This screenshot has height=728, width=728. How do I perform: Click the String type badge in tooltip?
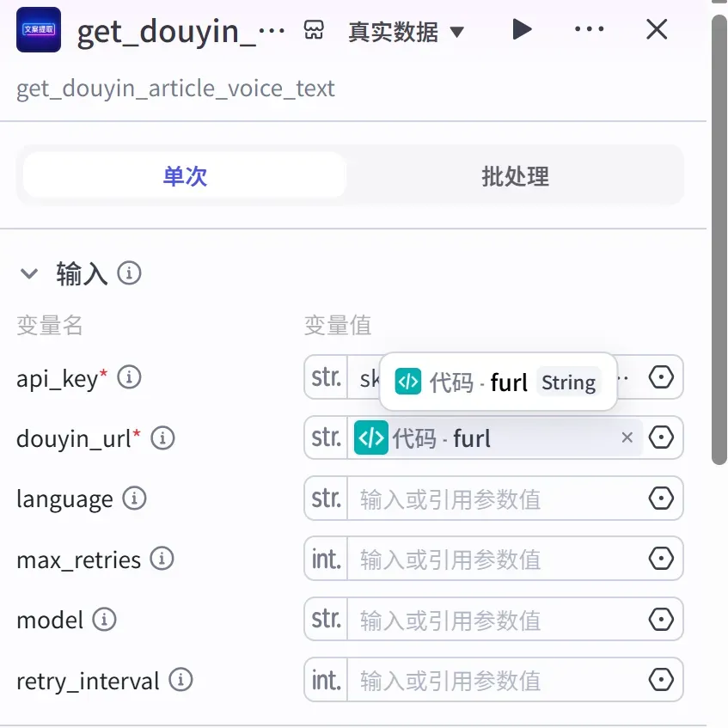click(x=568, y=382)
